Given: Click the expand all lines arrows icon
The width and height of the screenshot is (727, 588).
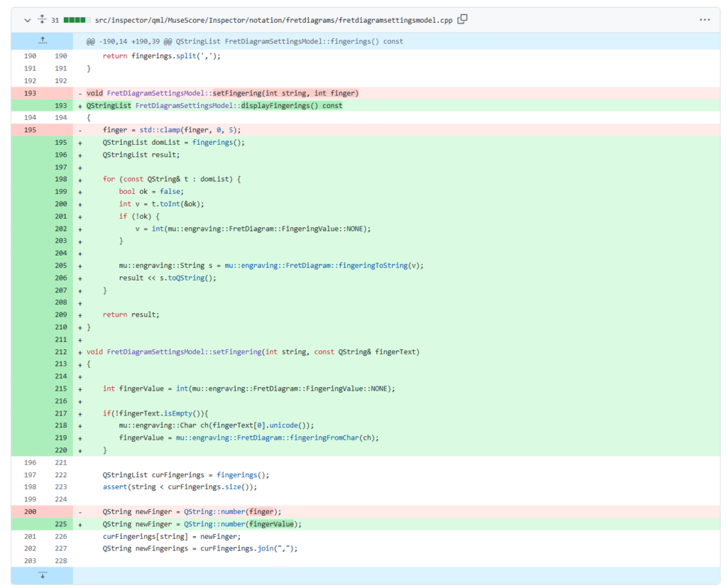Looking at the screenshot, I should pyautogui.click(x=41, y=20).
